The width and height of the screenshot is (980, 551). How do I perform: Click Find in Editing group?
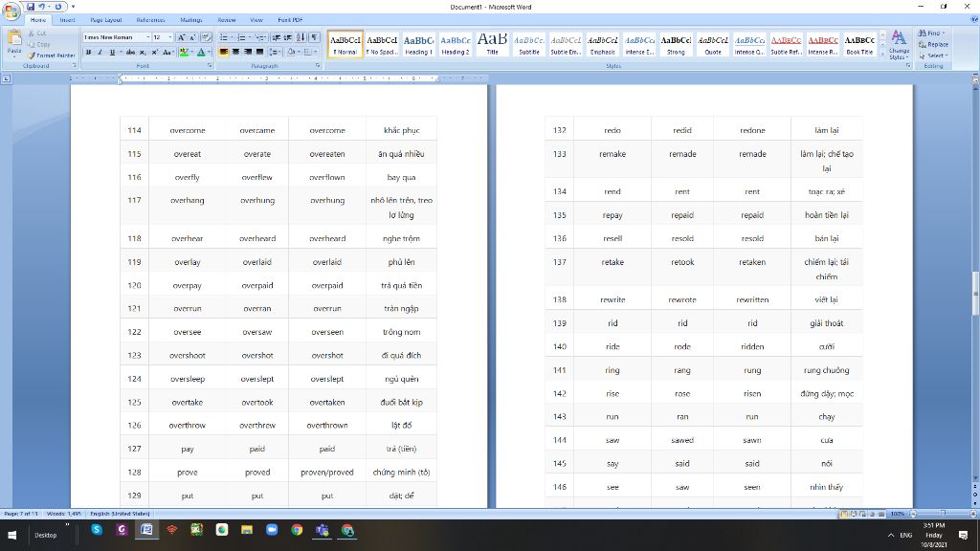tap(932, 33)
